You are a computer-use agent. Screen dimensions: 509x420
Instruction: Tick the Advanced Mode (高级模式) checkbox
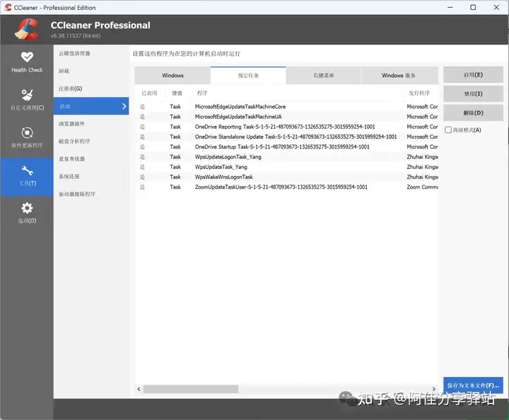click(x=448, y=130)
